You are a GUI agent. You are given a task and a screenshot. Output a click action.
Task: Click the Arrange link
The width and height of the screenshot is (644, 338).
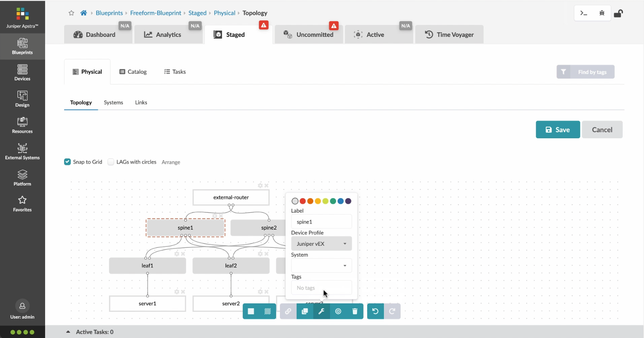(171, 162)
